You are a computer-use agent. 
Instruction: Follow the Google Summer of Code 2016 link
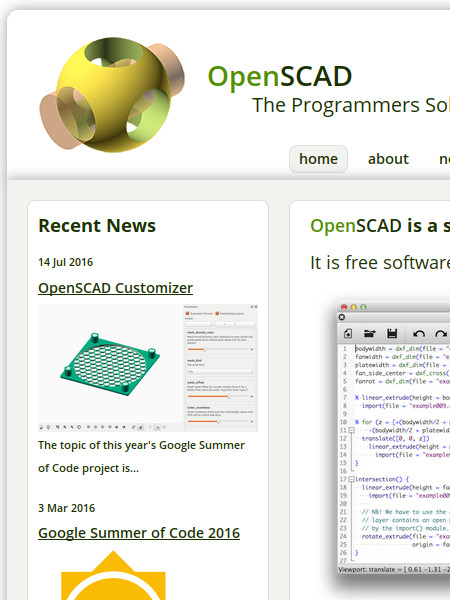point(139,533)
